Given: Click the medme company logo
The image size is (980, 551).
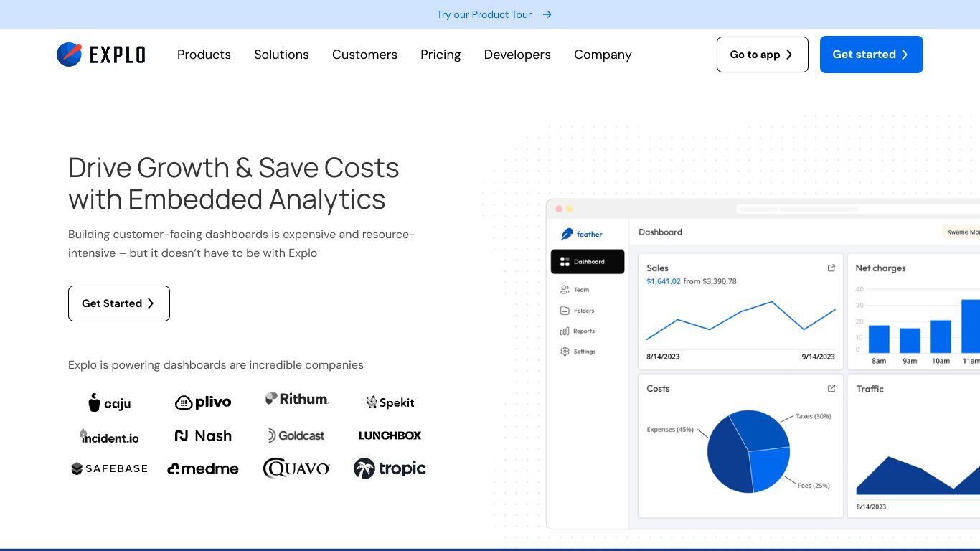Looking at the screenshot, I should click(x=203, y=468).
